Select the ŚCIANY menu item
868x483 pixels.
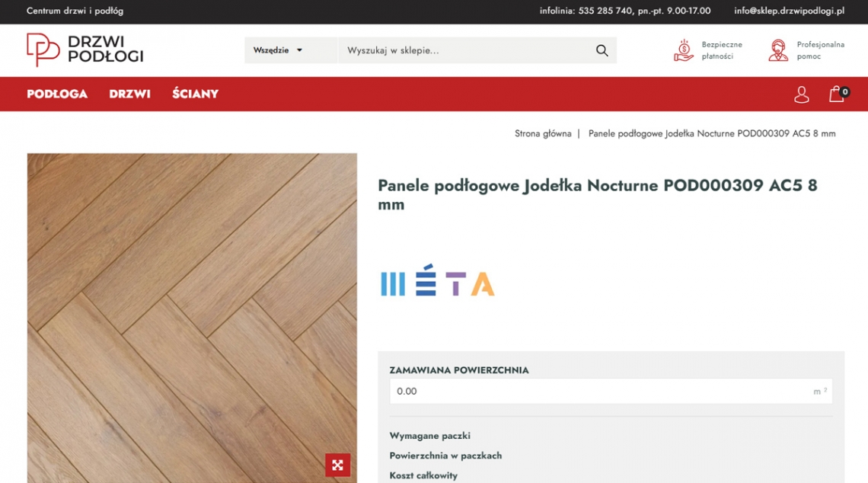coord(195,94)
